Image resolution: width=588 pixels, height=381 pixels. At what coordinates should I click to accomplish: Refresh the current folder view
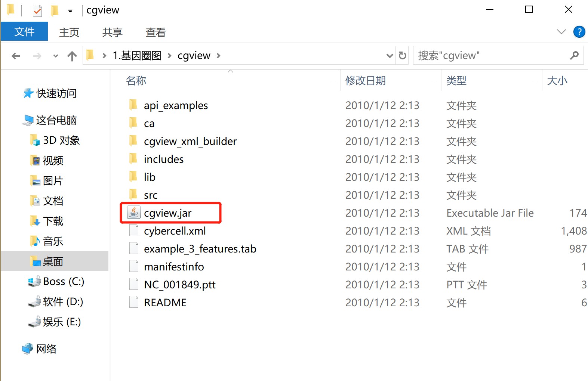pyautogui.click(x=403, y=56)
